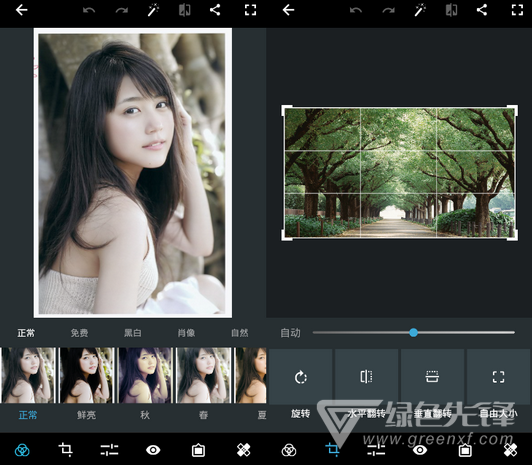
Task: Open frames tool below the tree-avenue photo
Action: click(x=465, y=450)
